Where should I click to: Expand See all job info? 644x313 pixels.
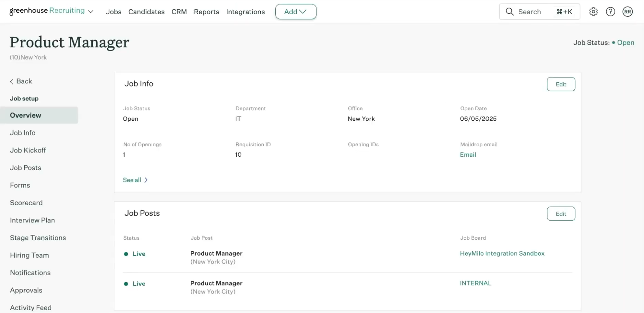click(135, 180)
